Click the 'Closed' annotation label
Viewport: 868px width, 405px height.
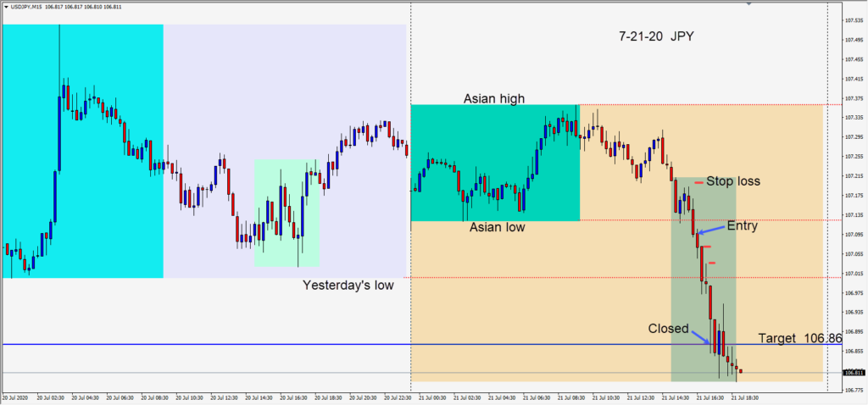pyautogui.click(x=668, y=328)
